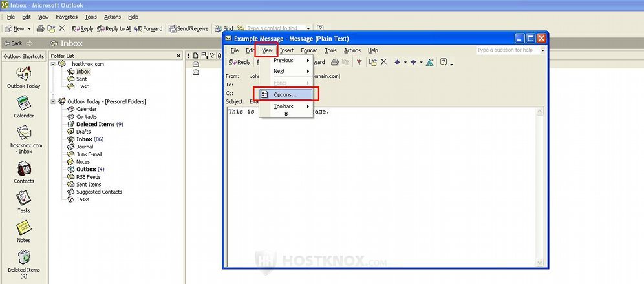Click Move to Folder icon in main toolbar
The width and height of the screenshot is (644, 284).
[x=51, y=28]
